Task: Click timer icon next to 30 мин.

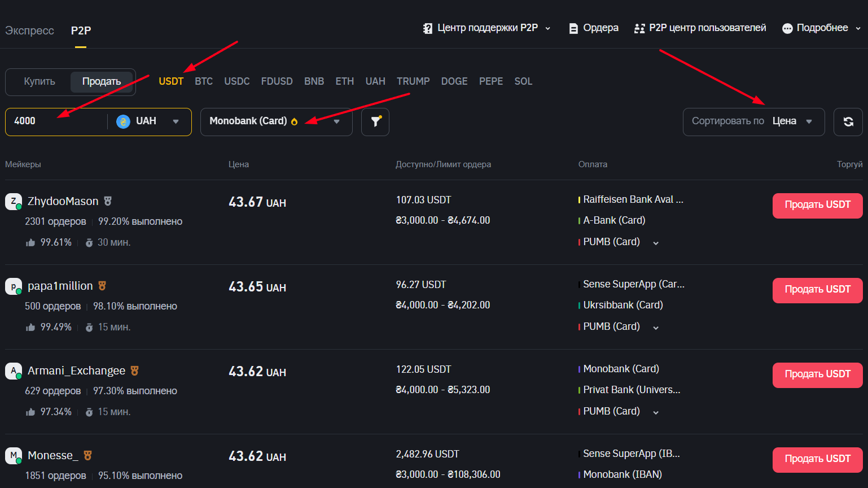Action: tap(89, 243)
